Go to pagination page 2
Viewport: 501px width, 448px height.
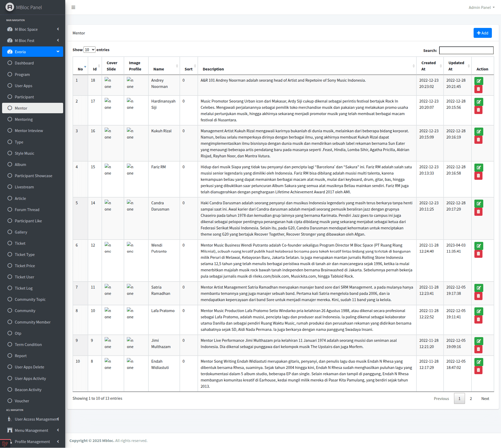[471, 398]
